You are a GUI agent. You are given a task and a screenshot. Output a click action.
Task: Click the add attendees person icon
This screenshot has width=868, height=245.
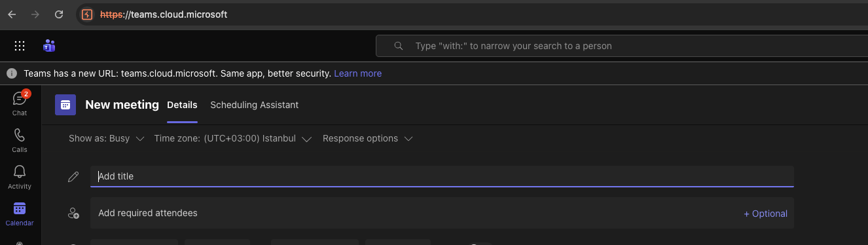(73, 214)
